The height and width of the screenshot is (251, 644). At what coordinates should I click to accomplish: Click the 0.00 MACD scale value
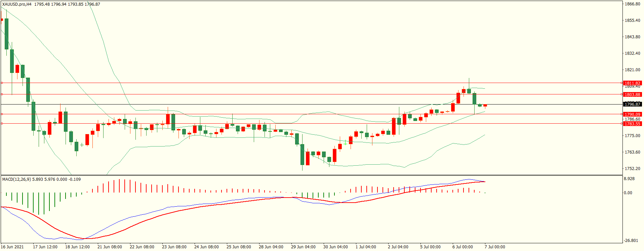[x=628, y=193]
